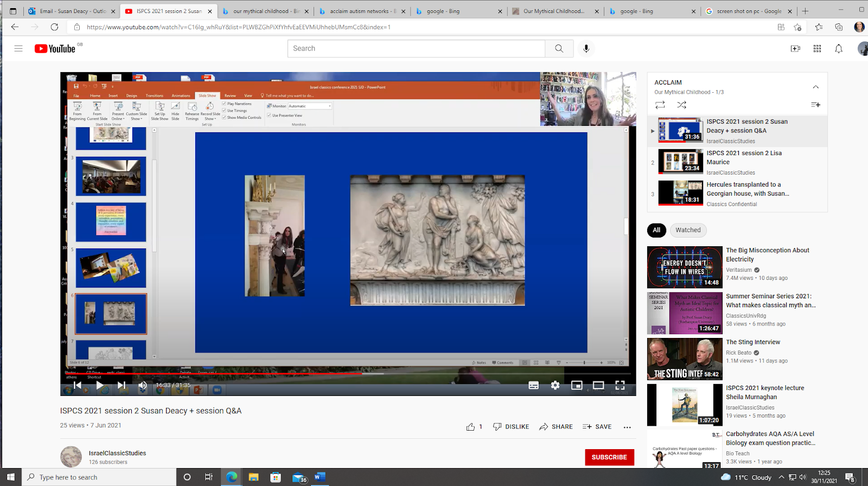Open File Explorer from the taskbar
This screenshot has width=868, height=486.
click(253, 477)
